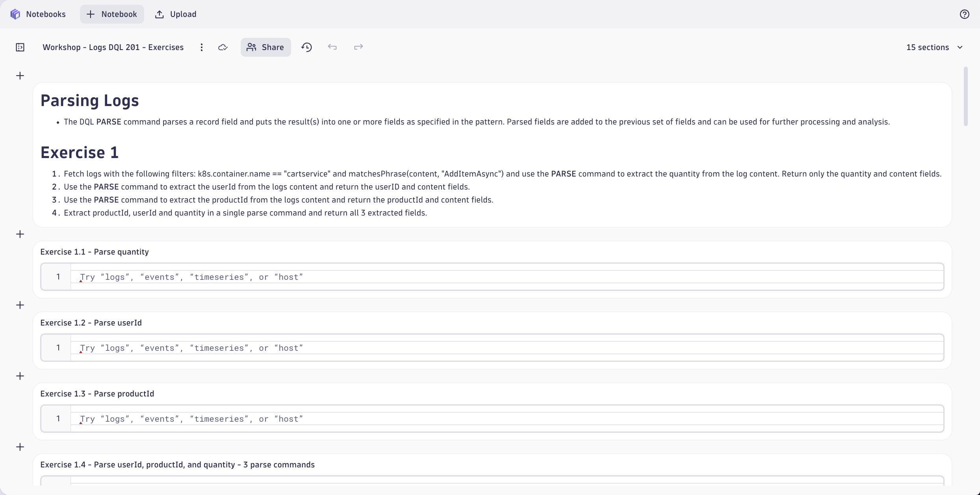
Task: Add section above Exercise 1.4
Action: click(x=20, y=447)
